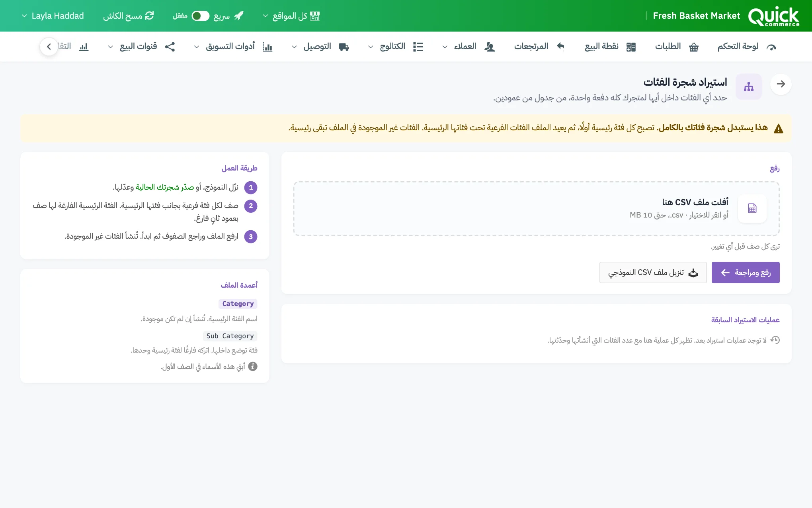Viewport: 812px width, 508px height.
Task: Click the delivery truck icon
Action: click(x=344, y=47)
